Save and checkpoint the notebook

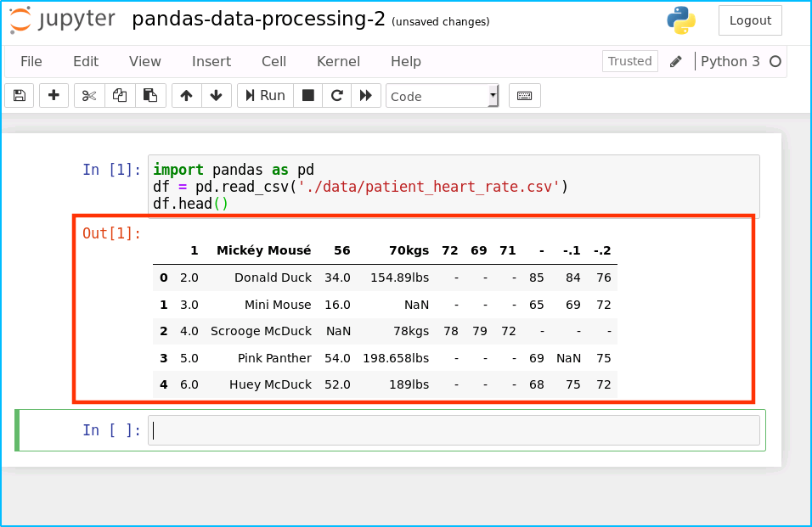[x=20, y=96]
